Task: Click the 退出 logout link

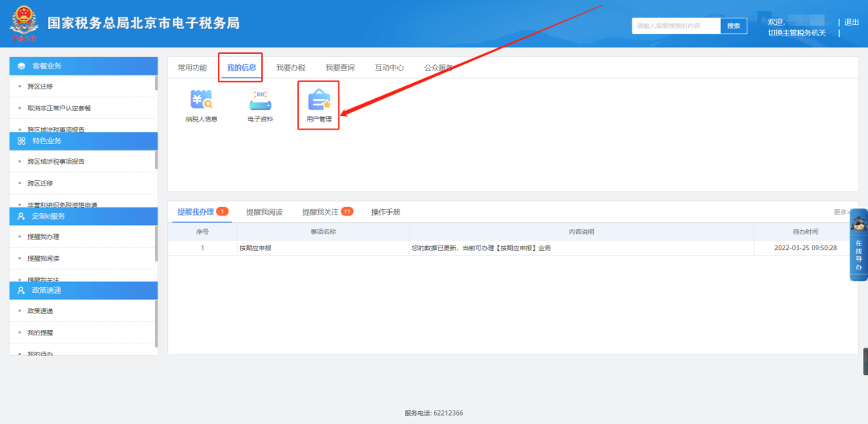Action: 851,23
